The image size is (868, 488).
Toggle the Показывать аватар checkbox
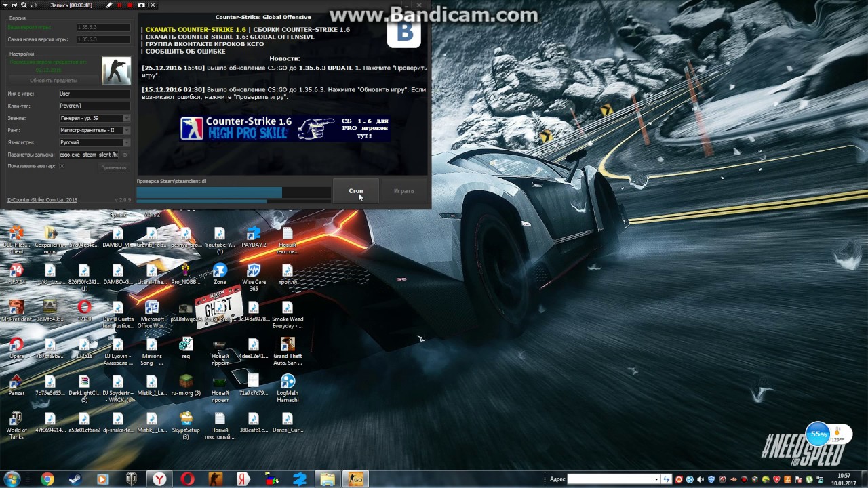pos(62,166)
